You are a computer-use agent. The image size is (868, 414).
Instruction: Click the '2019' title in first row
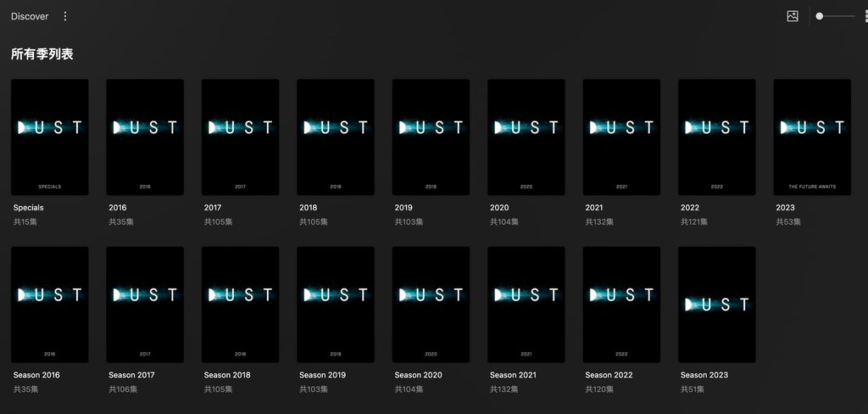coord(403,208)
